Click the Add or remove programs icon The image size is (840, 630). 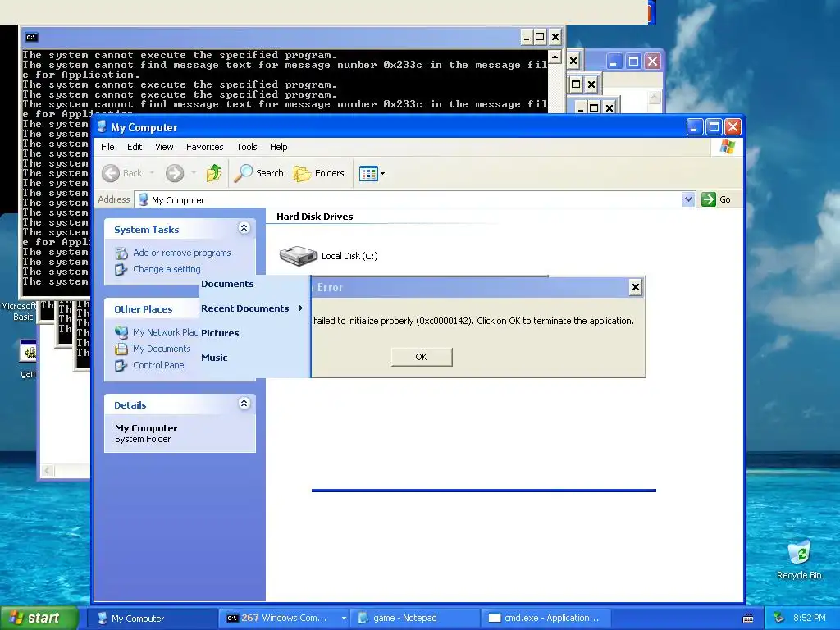pyautogui.click(x=121, y=253)
